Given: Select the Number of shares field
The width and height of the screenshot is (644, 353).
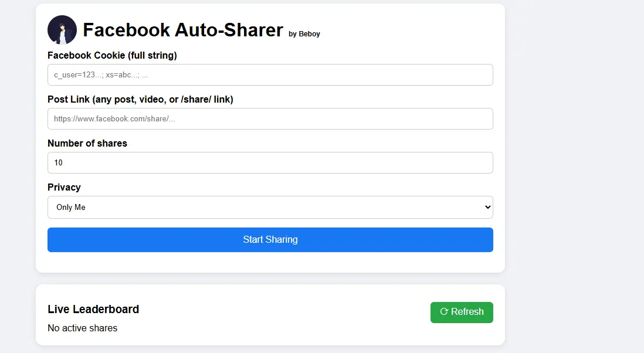Looking at the screenshot, I should click(270, 162).
